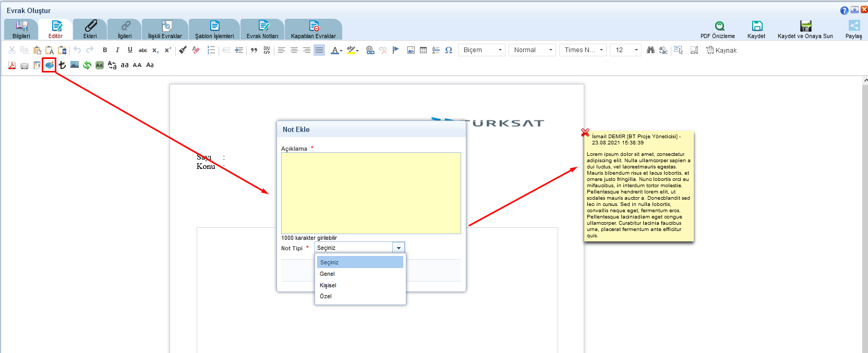This screenshot has width=868, height=353.
Task: Click the insert link icon
Action: pyautogui.click(x=370, y=50)
